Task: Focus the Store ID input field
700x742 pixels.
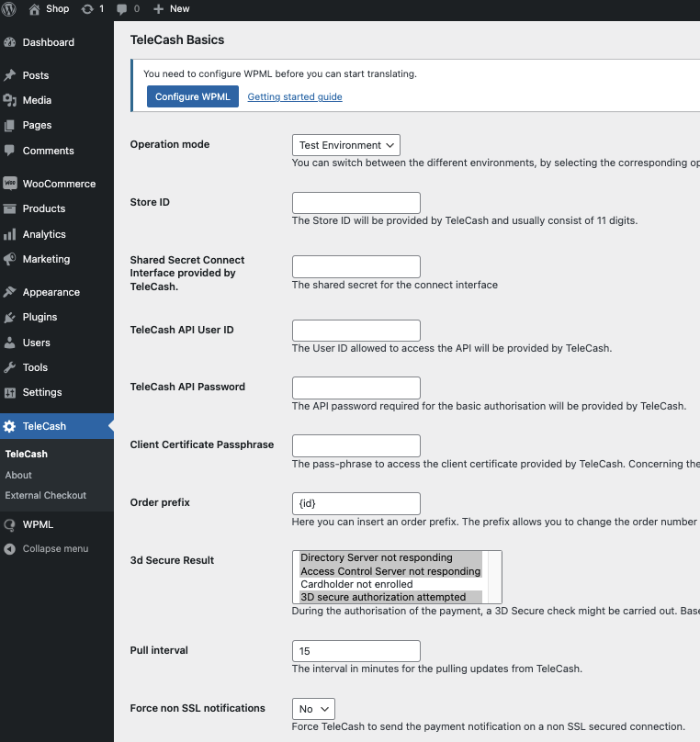Action: [356, 203]
